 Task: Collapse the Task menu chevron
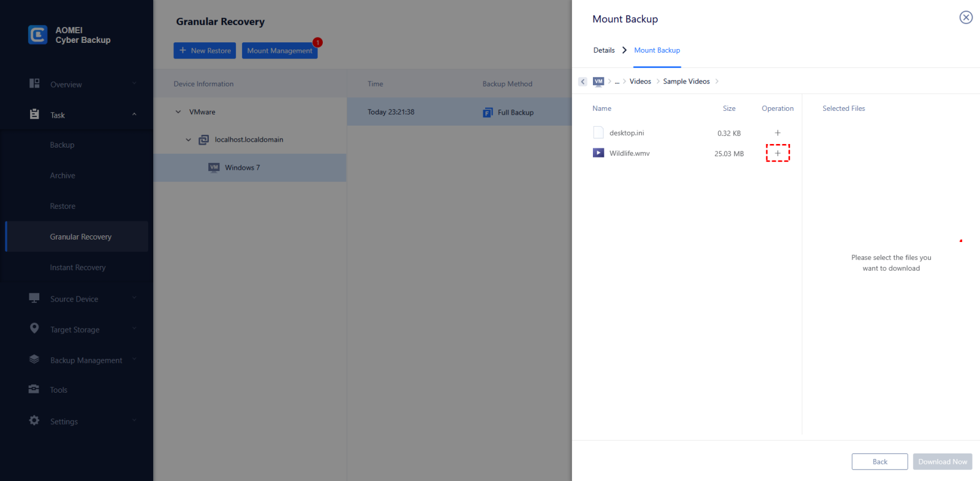click(x=134, y=114)
